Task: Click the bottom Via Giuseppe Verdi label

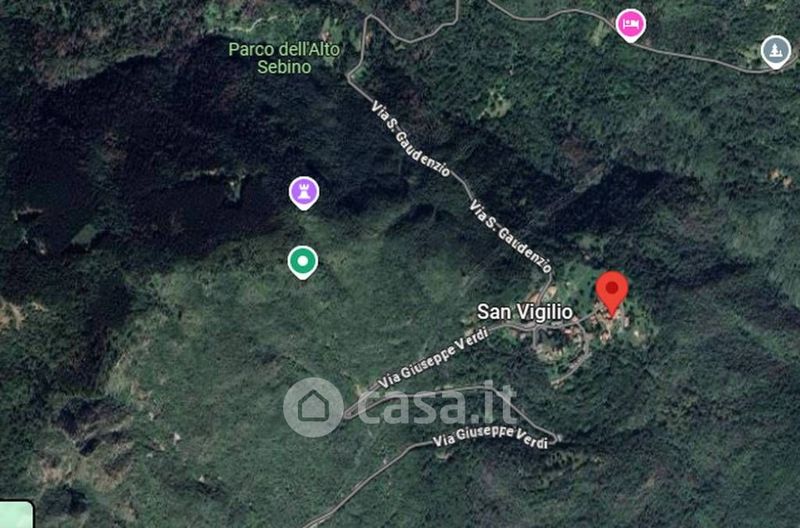Action: tap(490, 437)
